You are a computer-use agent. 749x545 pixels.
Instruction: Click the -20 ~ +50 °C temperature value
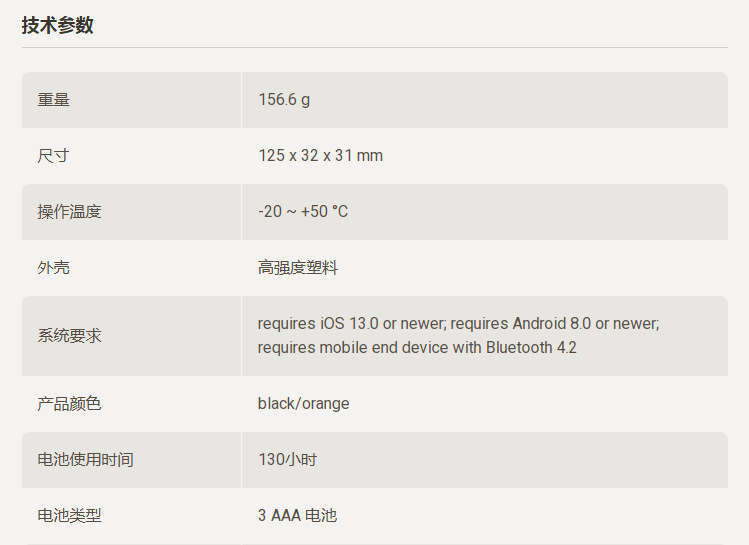click(x=303, y=212)
